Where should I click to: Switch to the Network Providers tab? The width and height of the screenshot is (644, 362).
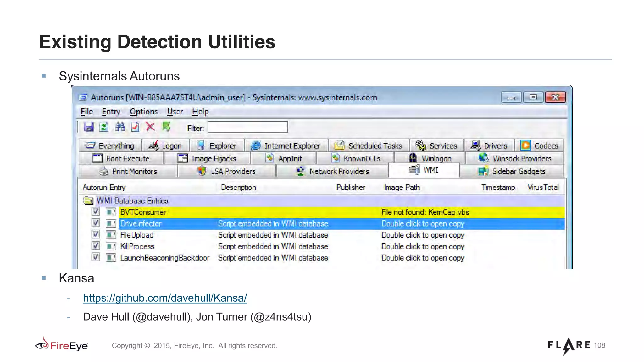[332, 171]
